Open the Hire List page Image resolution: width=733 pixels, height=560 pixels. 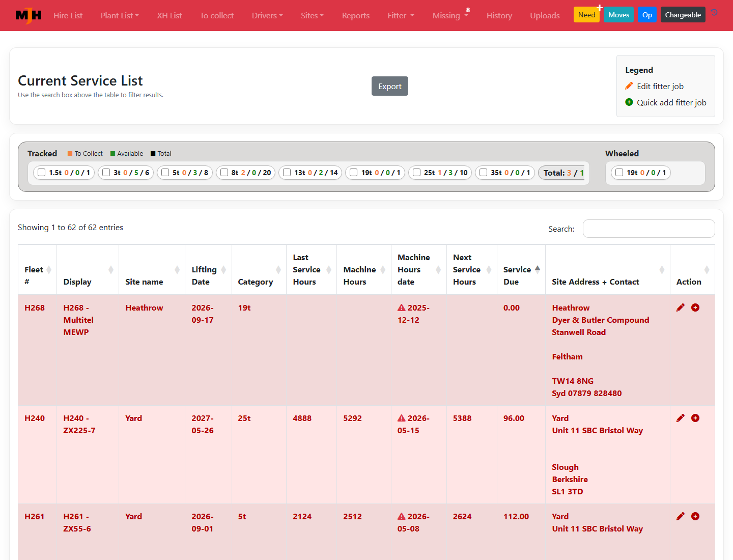pyautogui.click(x=68, y=15)
